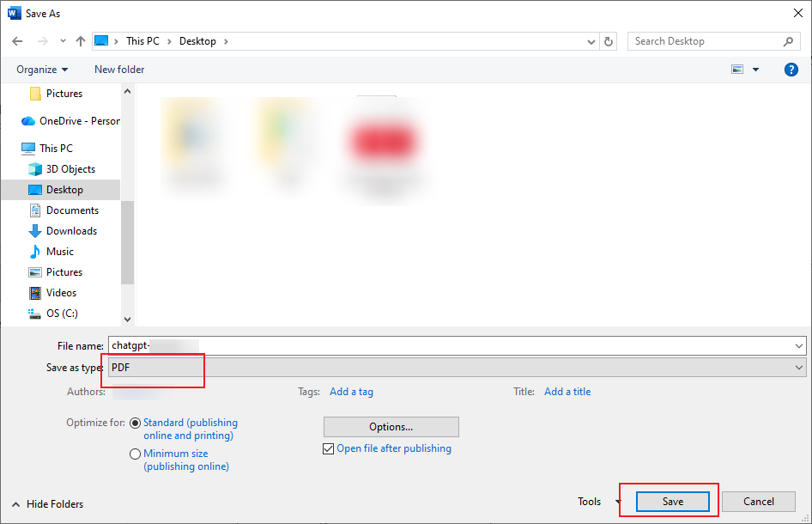Image resolution: width=812 pixels, height=524 pixels.
Task: Open the Tools dropdown
Action: point(597,502)
